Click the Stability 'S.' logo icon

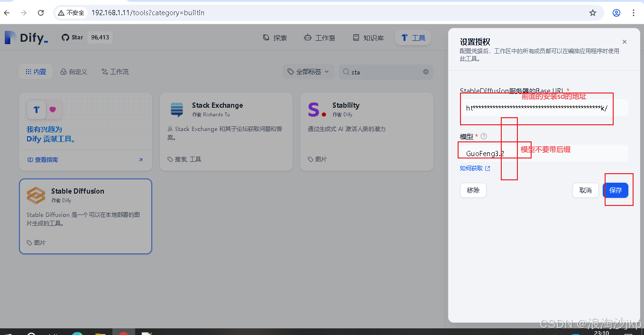[317, 110]
